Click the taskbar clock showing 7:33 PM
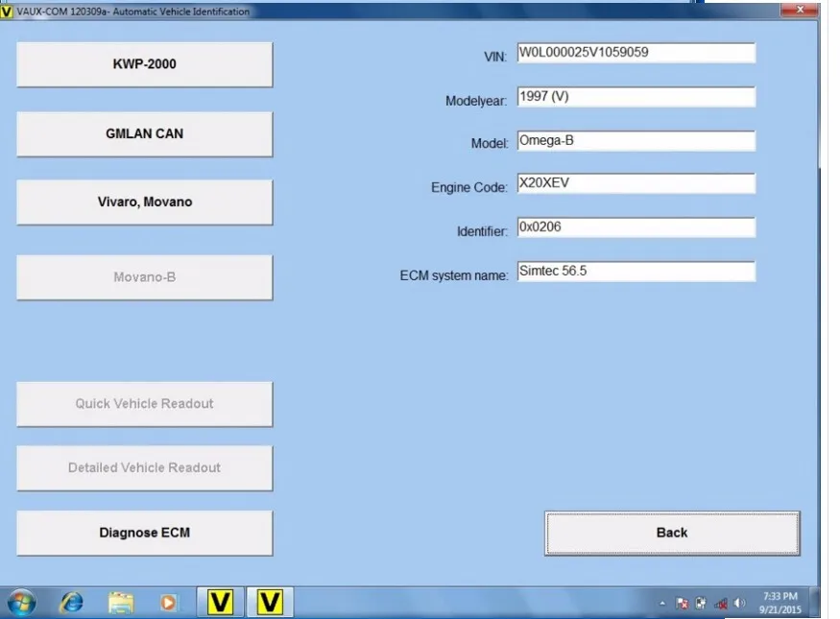This screenshot has height=619, width=840. point(780,603)
